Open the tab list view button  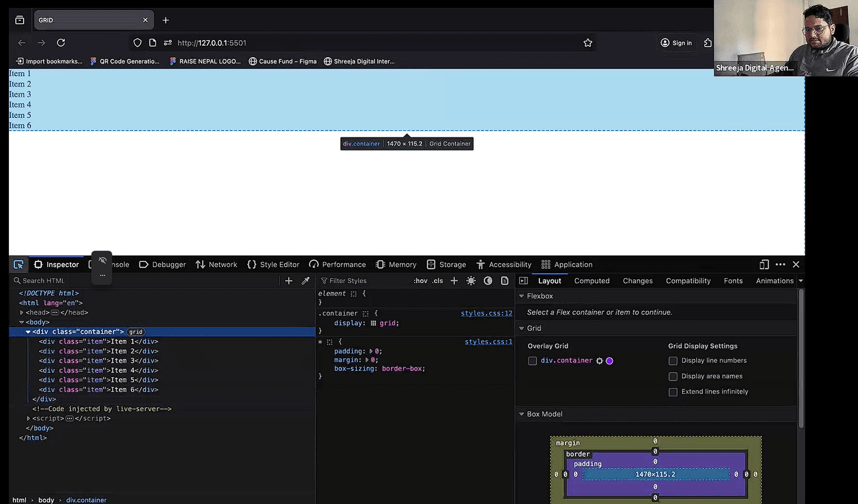coord(19,20)
